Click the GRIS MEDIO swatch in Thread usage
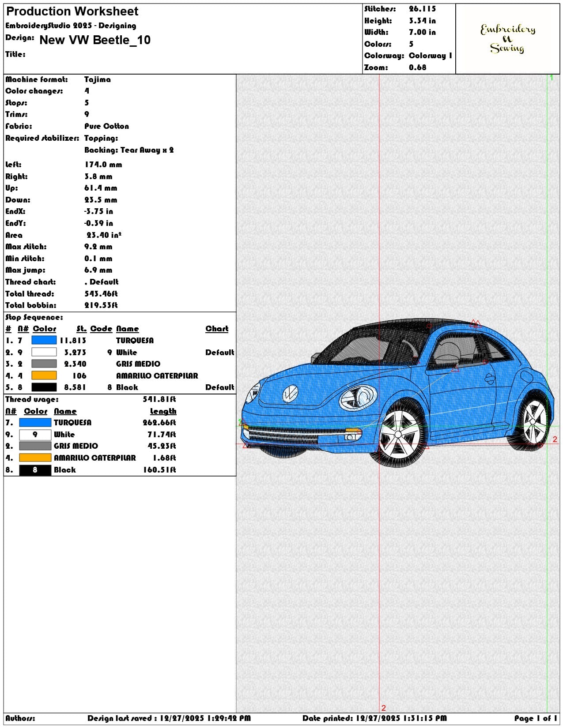Image resolution: width=563 pixels, height=728 pixels. [x=35, y=446]
